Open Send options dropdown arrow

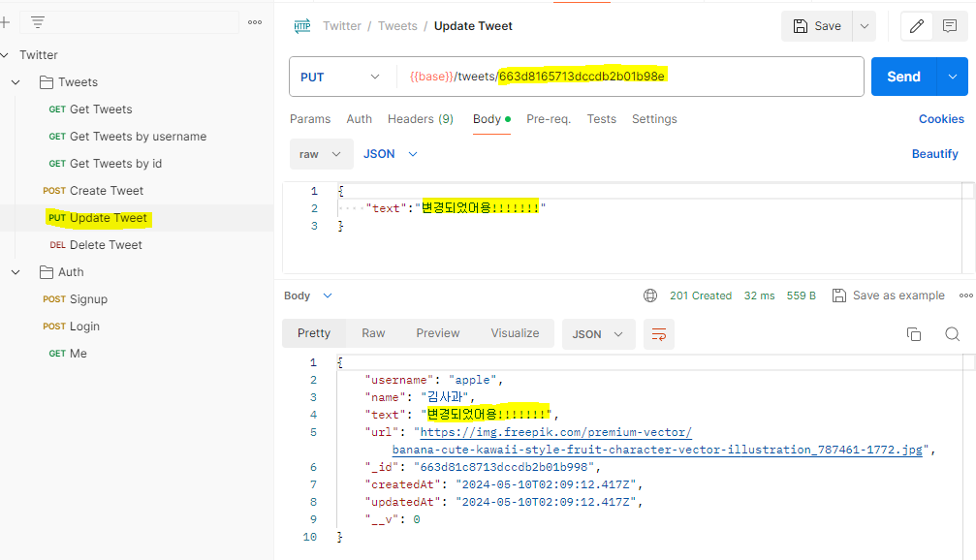(x=953, y=77)
